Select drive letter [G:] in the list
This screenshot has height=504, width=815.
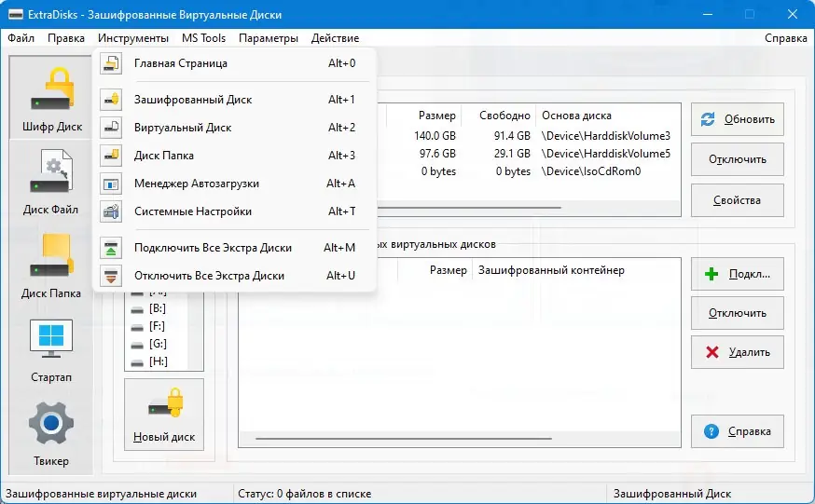click(x=158, y=344)
